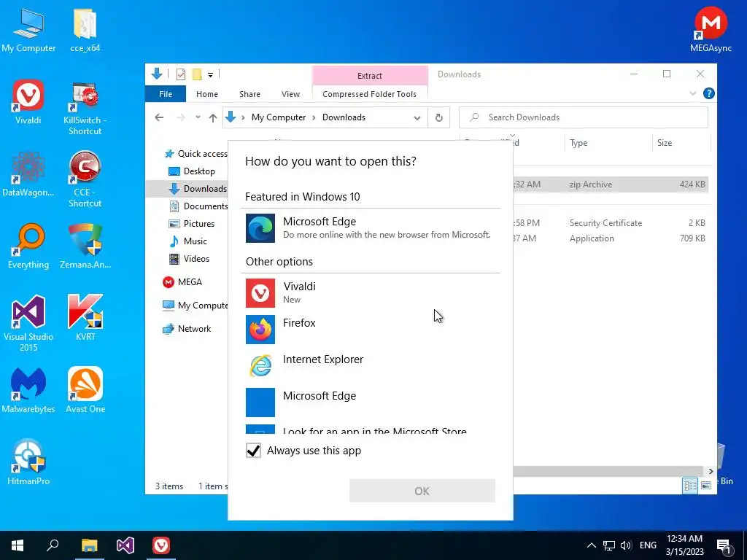The image size is (747, 560).
Task: Open Visual Studio from the taskbar
Action: point(125,545)
